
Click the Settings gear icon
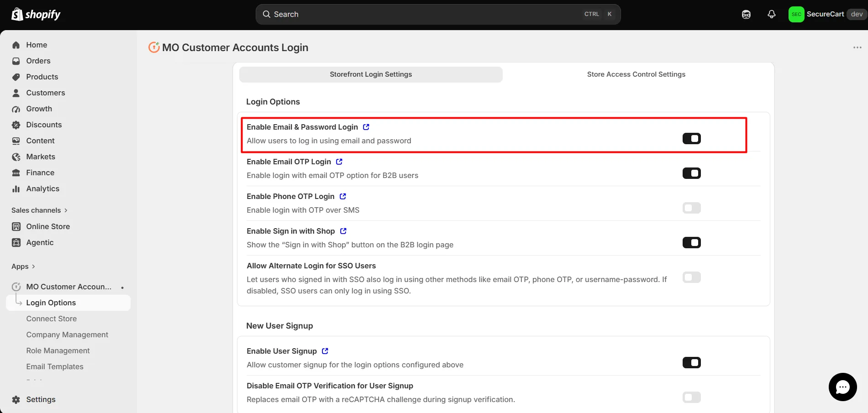pyautogui.click(x=16, y=399)
